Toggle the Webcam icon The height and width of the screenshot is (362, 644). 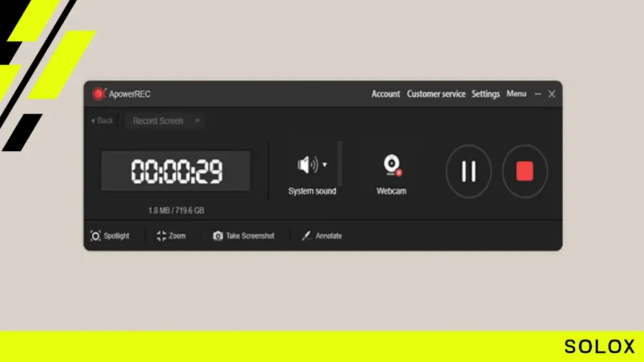point(392,165)
